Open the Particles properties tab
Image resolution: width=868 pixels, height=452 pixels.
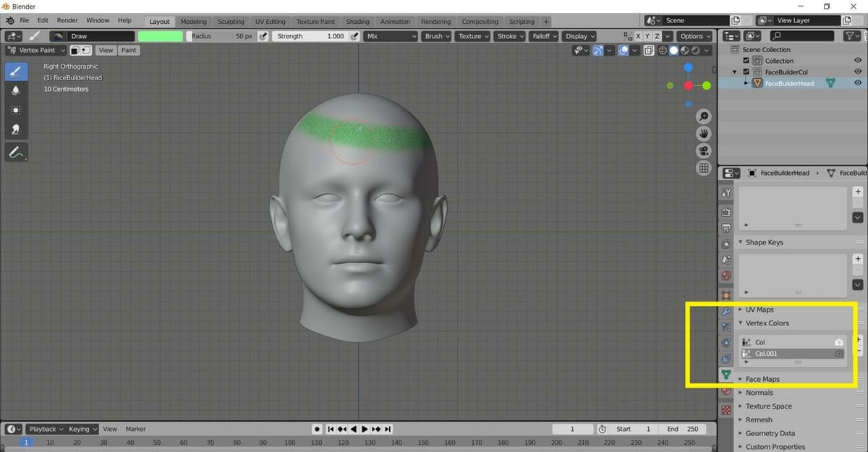pyautogui.click(x=726, y=327)
